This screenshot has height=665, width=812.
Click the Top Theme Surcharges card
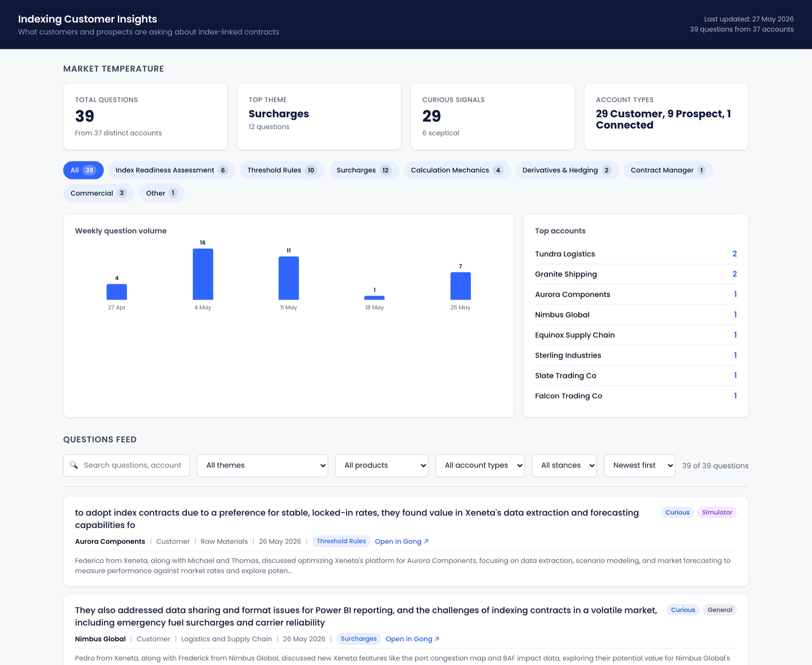[319, 117]
